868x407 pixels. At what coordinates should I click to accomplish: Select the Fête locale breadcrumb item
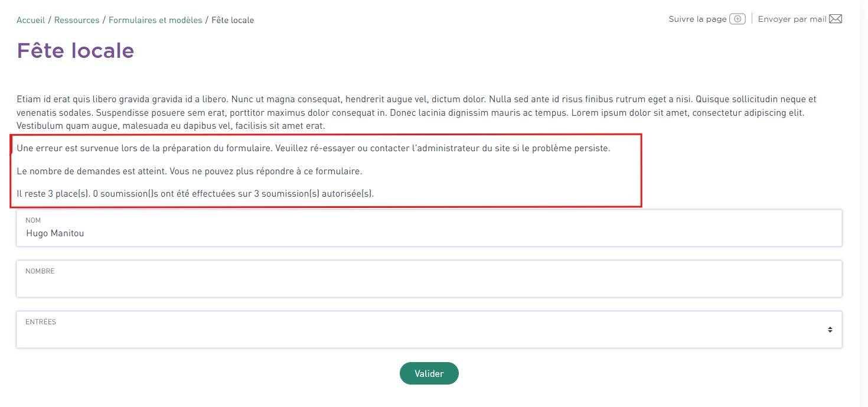(233, 20)
